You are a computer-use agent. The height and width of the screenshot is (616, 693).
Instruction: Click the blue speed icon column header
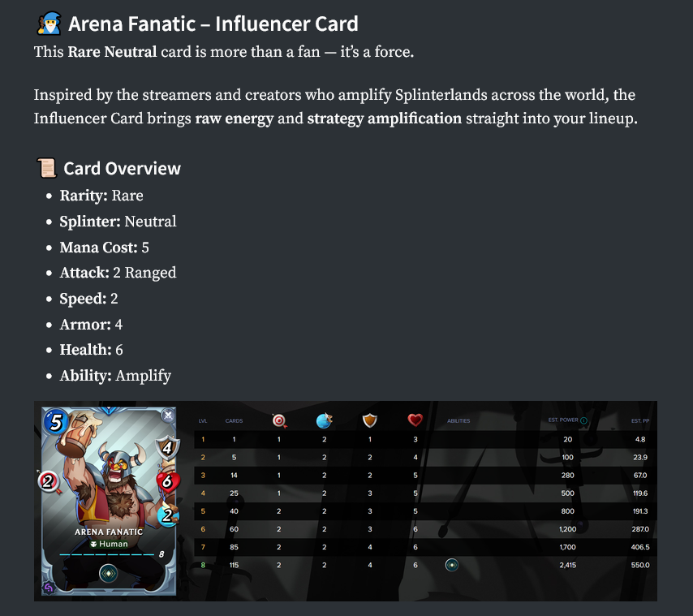tap(325, 420)
